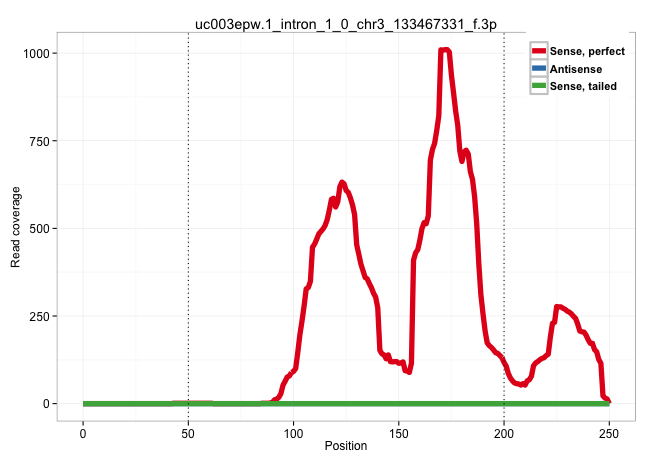Click the red Sense, perfect legend swatch
This screenshot has height=460, width=650.
[539, 51]
